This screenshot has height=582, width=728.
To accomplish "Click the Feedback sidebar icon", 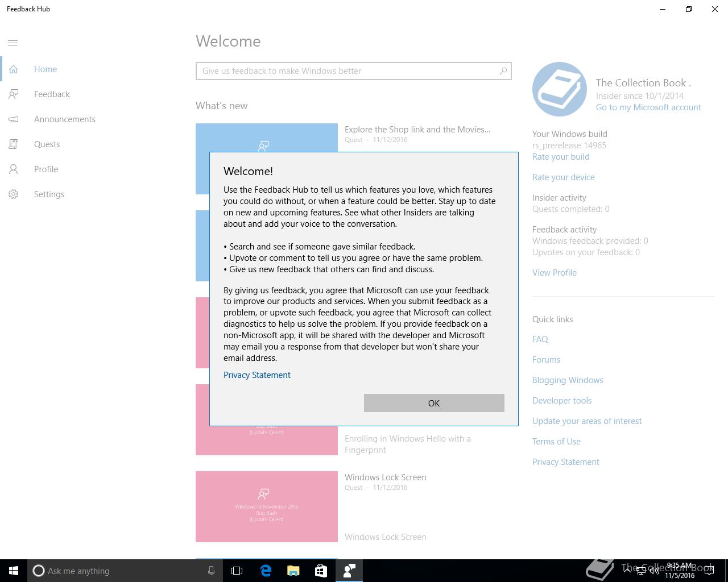I will click(13, 94).
